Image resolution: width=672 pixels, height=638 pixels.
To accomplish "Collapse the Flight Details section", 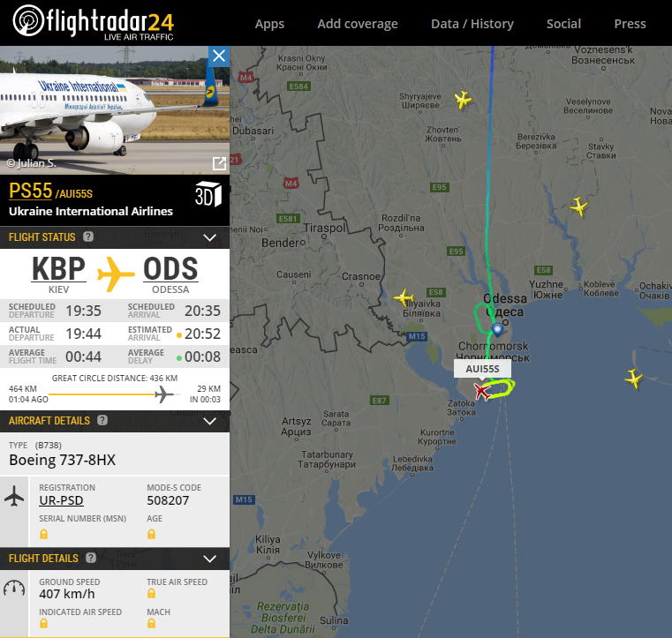I will [x=209, y=559].
